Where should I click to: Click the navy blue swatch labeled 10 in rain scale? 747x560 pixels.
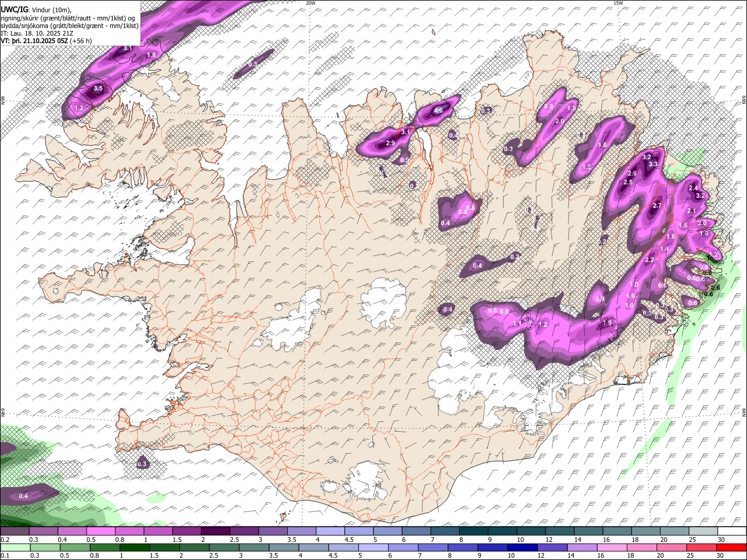point(522,547)
